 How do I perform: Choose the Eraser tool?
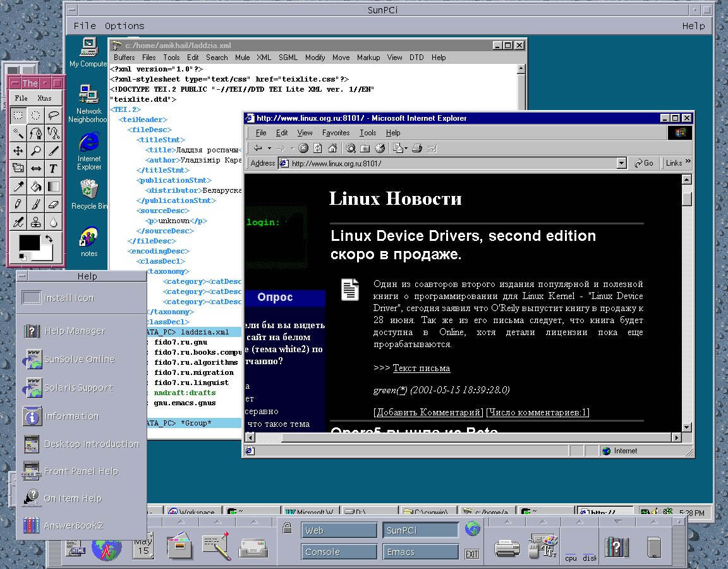54,204
